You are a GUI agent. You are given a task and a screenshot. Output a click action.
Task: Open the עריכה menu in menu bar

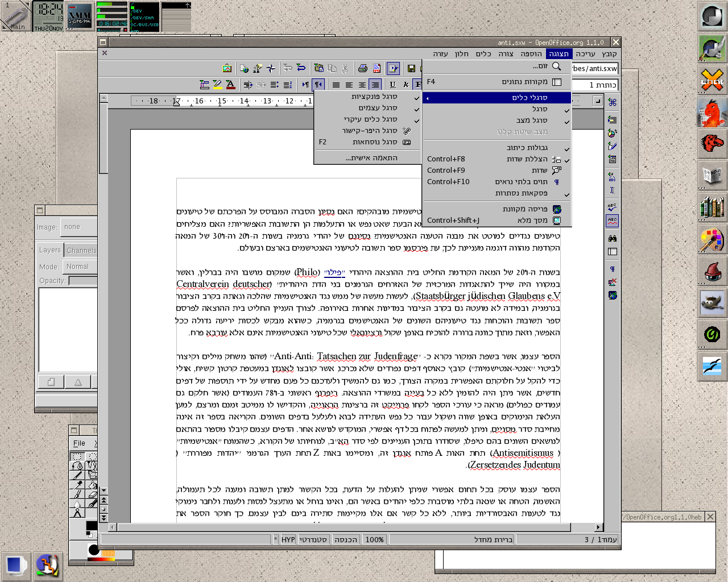click(x=585, y=54)
